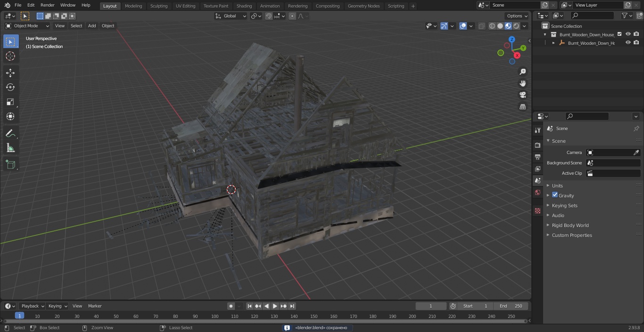
Task: Jump to the end frame
Action: click(292, 306)
